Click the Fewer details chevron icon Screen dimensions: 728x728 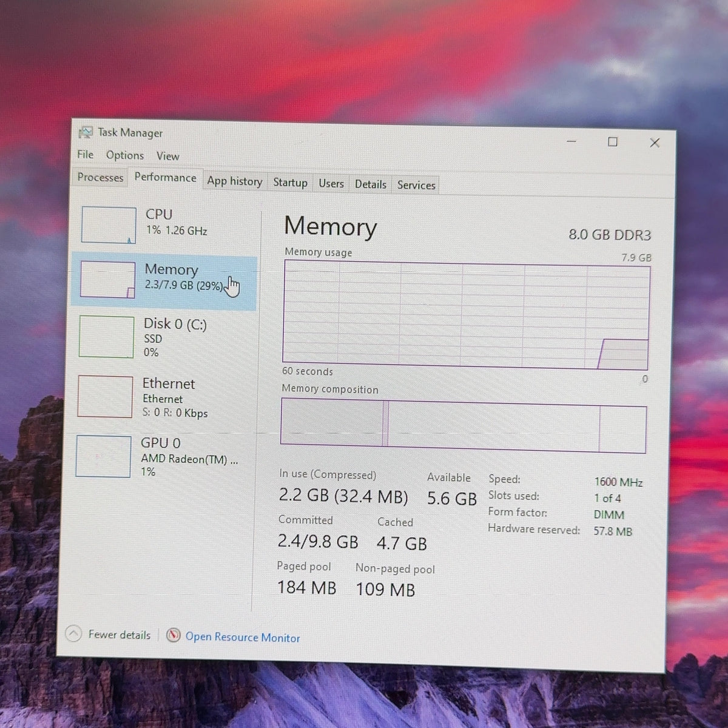click(x=73, y=633)
